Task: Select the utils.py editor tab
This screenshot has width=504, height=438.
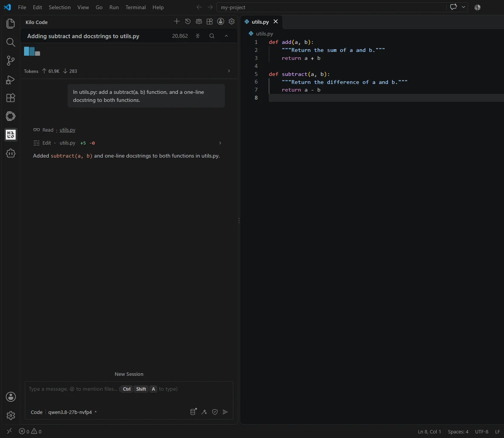Action: [x=260, y=22]
